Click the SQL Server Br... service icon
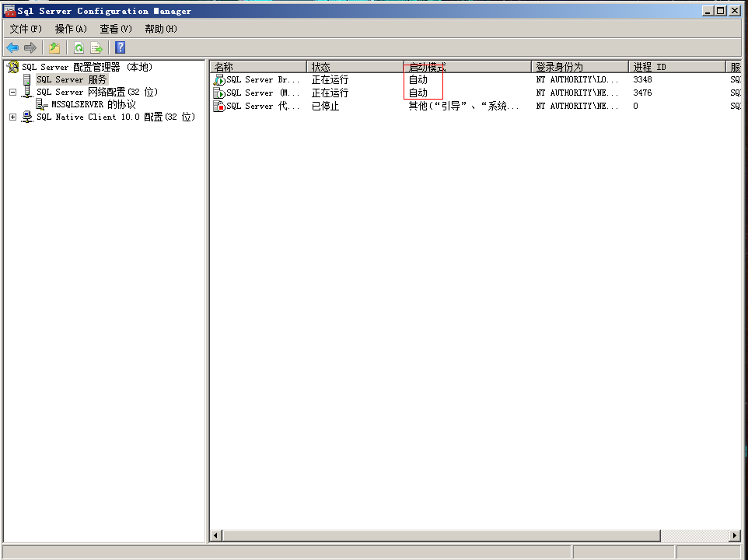 pyautogui.click(x=219, y=79)
